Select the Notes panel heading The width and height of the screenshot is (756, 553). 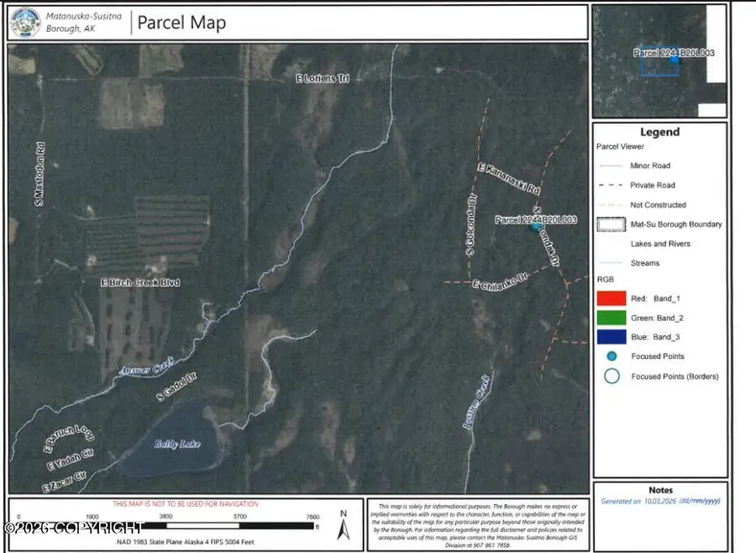click(660, 489)
